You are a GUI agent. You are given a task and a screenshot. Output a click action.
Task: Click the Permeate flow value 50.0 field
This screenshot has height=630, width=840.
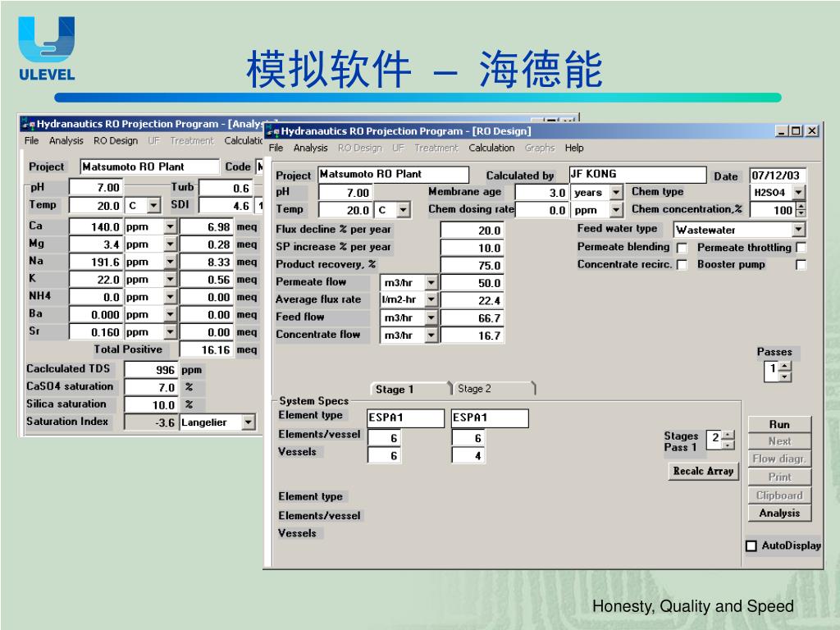(x=472, y=283)
